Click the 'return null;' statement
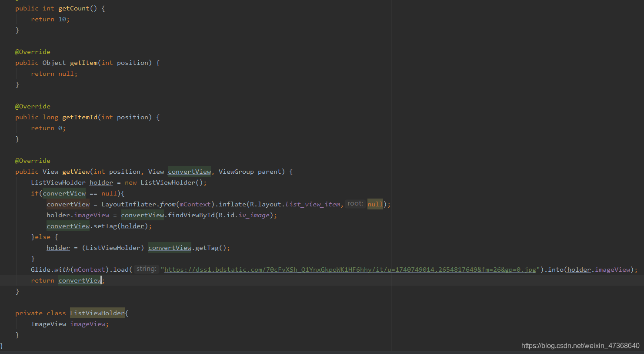The width and height of the screenshot is (644, 354). [x=54, y=74]
